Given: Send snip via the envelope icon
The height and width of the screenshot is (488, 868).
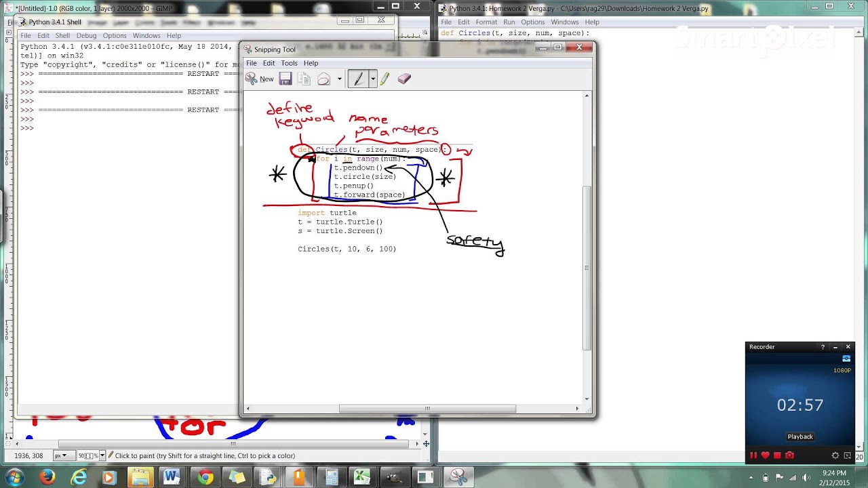Looking at the screenshot, I should click(324, 79).
